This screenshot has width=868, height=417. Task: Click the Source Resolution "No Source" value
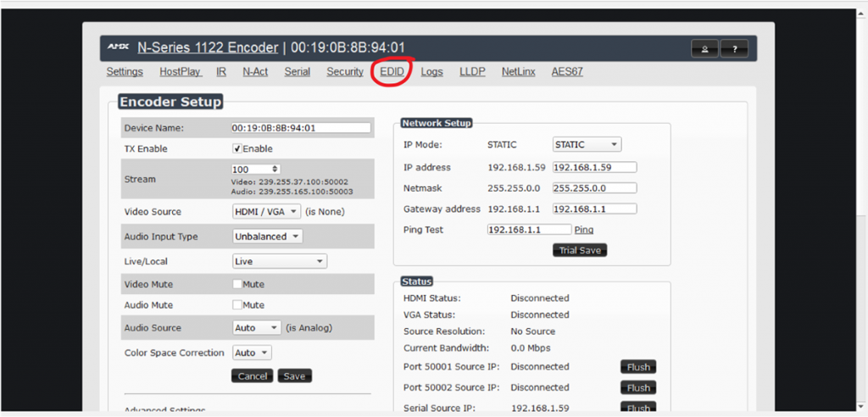coord(532,331)
